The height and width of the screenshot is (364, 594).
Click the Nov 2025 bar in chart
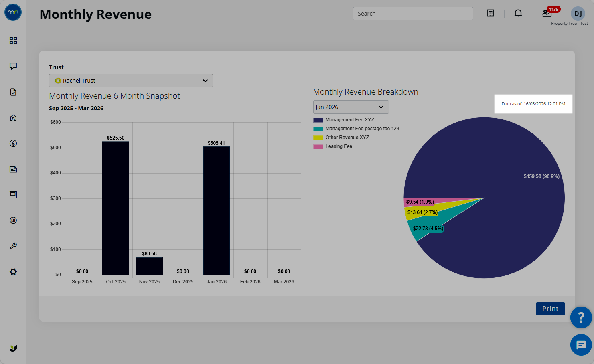[x=149, y=266]
